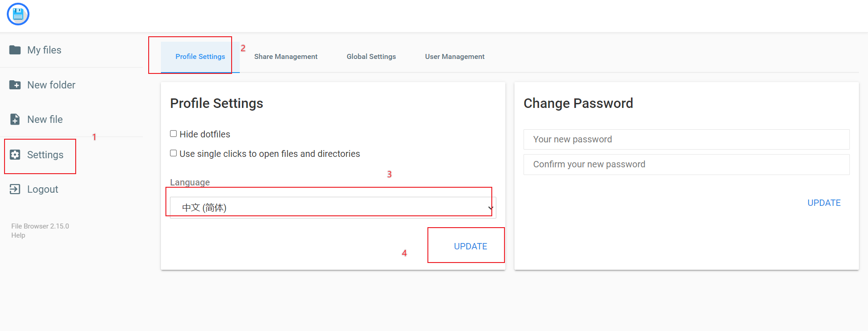Open the Language dropdown
This screenshot has width=868, height=331.
point(333,208)
